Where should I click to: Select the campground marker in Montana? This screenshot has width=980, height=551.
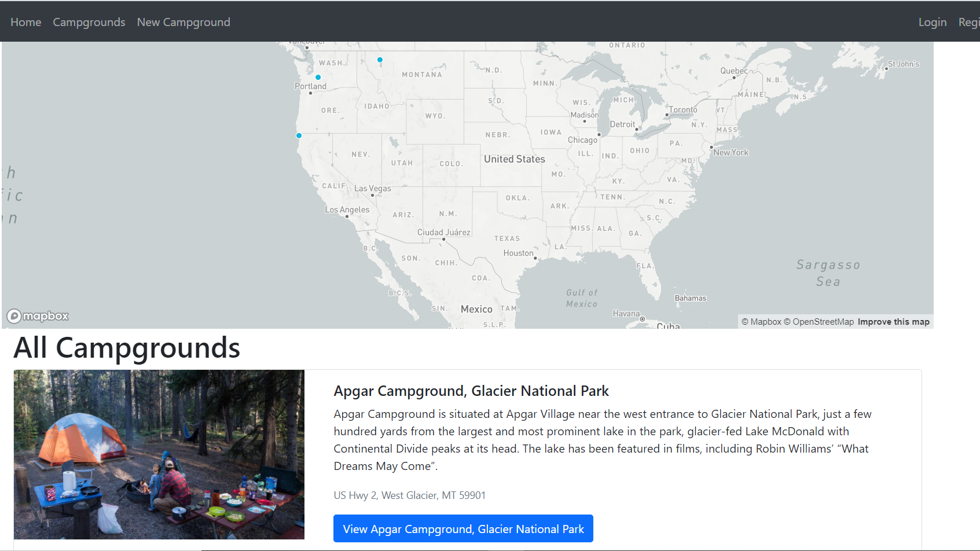point(380,60)
